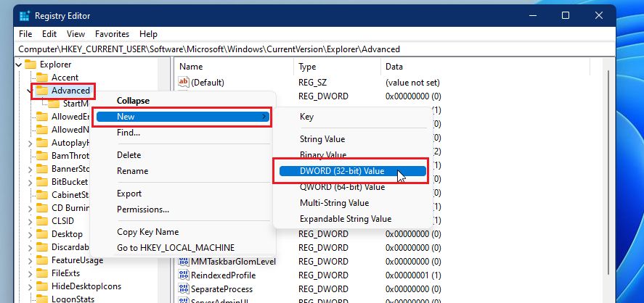Open the File menu
The width and height of the screenshot is (644, 303).
pyautogui.click(x=25, y=34)
